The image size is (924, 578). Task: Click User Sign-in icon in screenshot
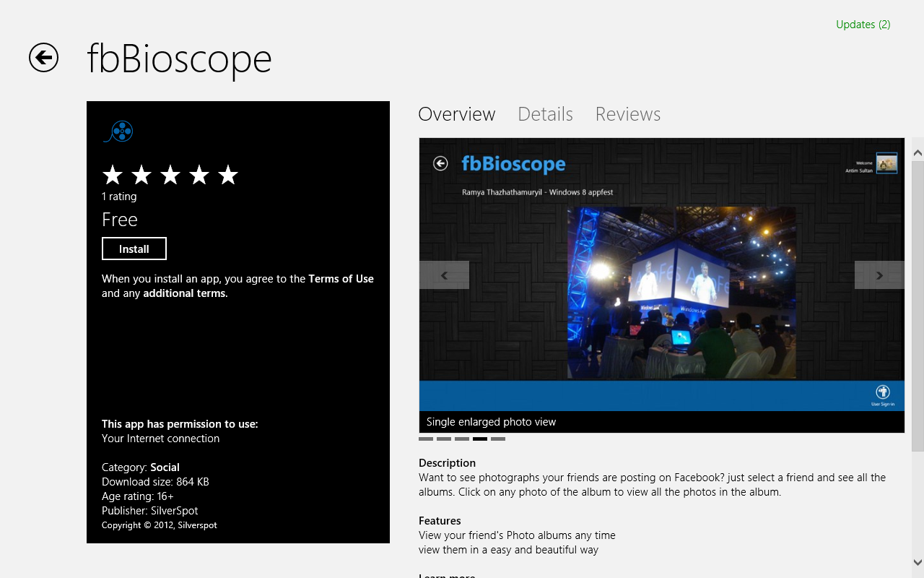[x=882, y=394]
